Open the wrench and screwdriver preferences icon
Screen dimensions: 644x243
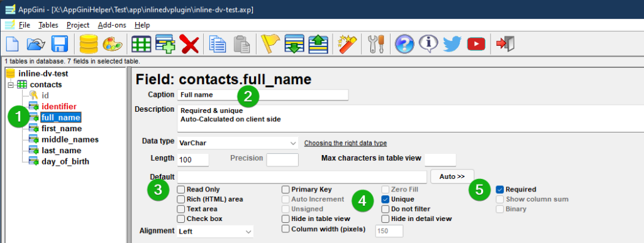point(376,43)
